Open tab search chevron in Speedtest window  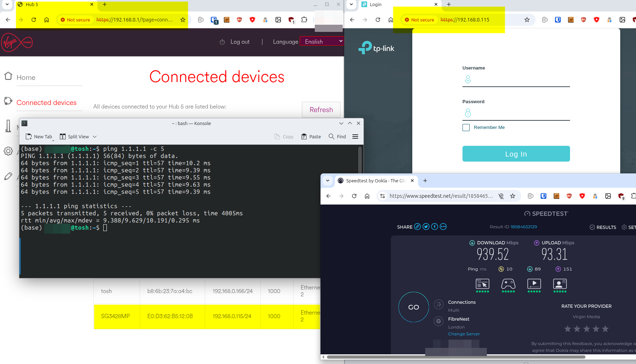(x=328, y=181)
